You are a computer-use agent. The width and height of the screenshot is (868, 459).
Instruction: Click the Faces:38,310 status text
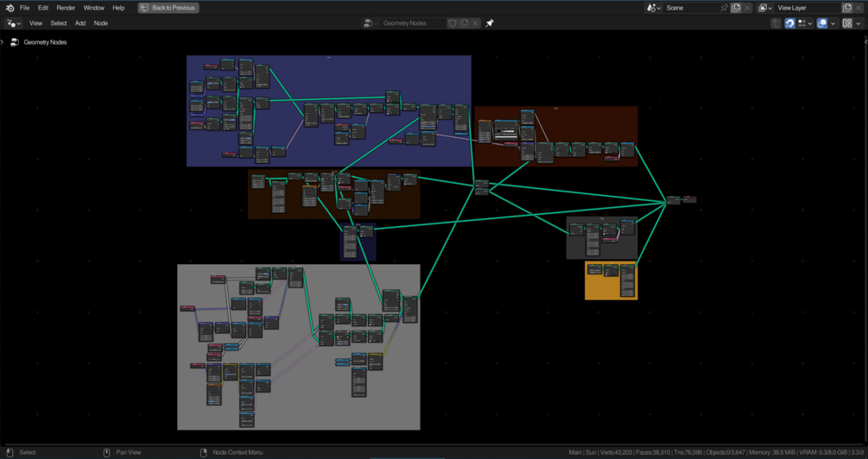pyautogui.click(x=653, y=452)
